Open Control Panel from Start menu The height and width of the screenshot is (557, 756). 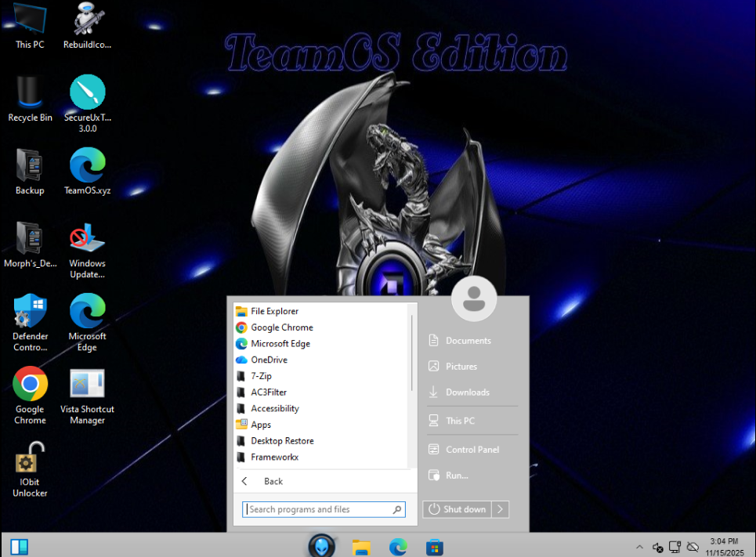point(472,450)
